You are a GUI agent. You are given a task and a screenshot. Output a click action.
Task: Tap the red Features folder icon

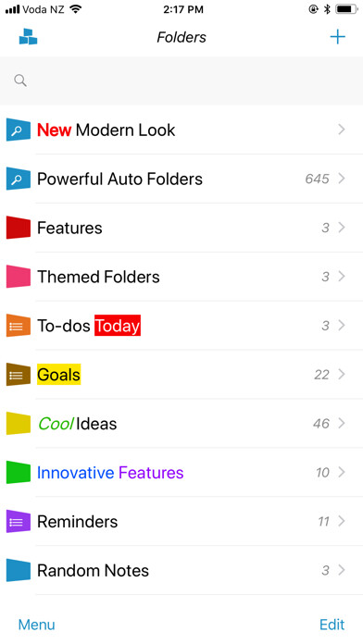click(x=19, y=228)
